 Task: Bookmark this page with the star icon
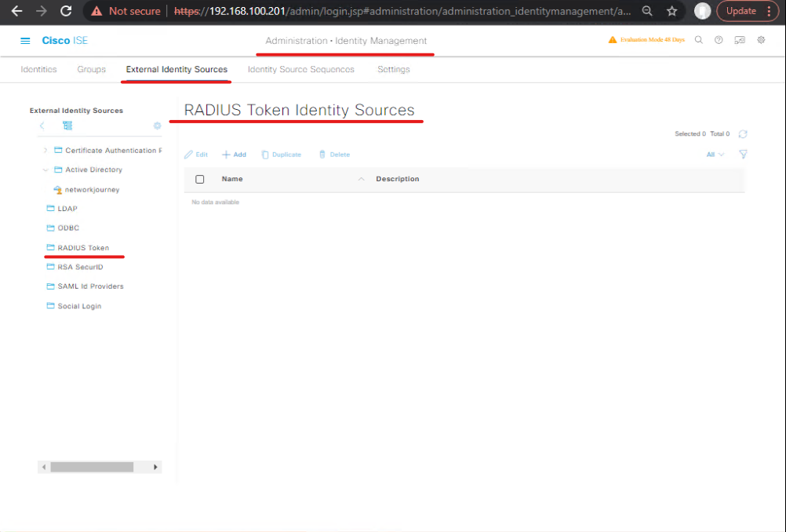671,11
